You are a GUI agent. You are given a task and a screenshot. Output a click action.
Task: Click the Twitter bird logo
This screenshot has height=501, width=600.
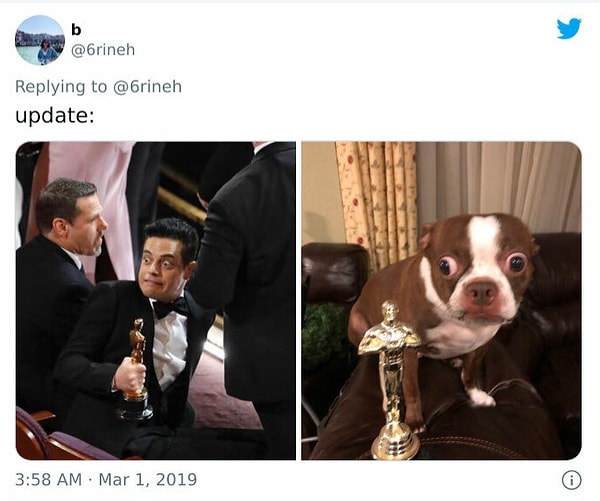tap(569, 29)
